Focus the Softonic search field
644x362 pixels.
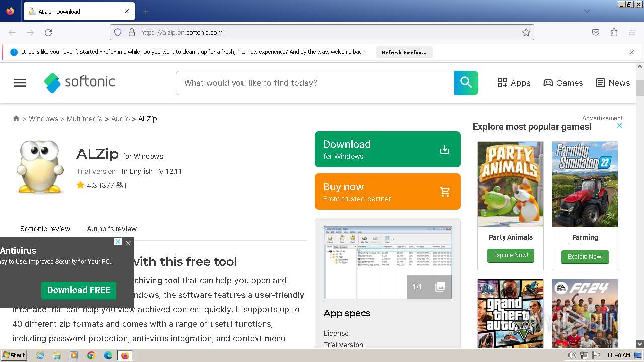coord(315,83)
